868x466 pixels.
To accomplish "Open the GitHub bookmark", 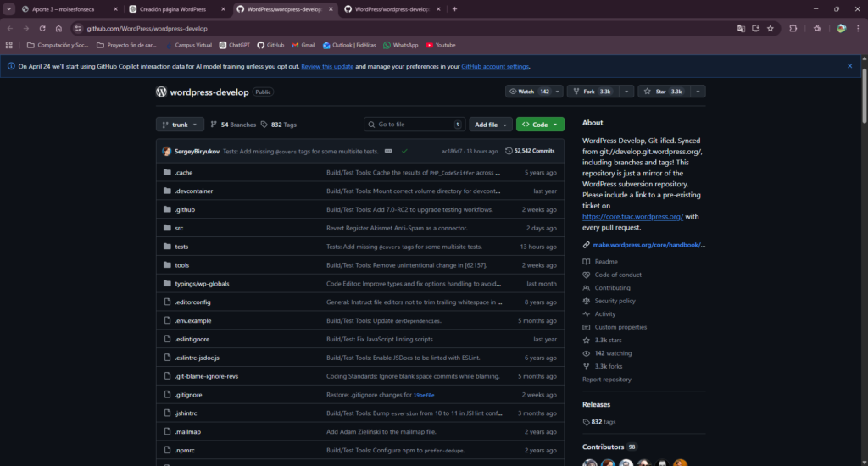I will (x=270, y=46).
